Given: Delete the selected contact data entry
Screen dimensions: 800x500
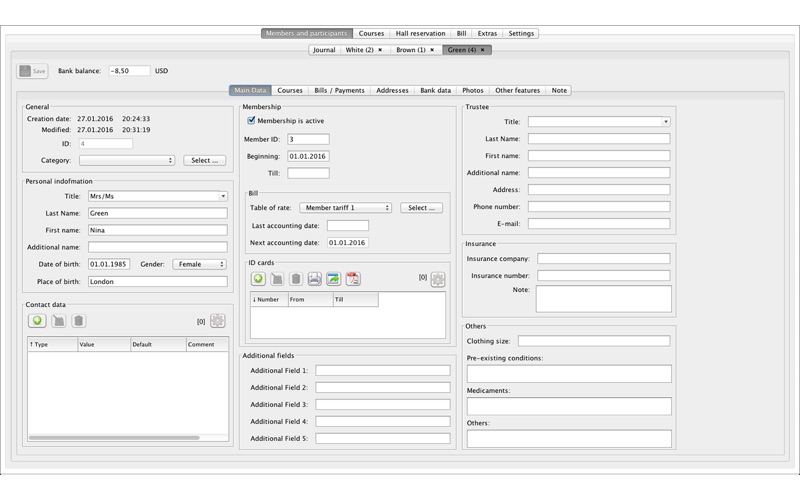Looking at the screenshot, I should [79, 321].
